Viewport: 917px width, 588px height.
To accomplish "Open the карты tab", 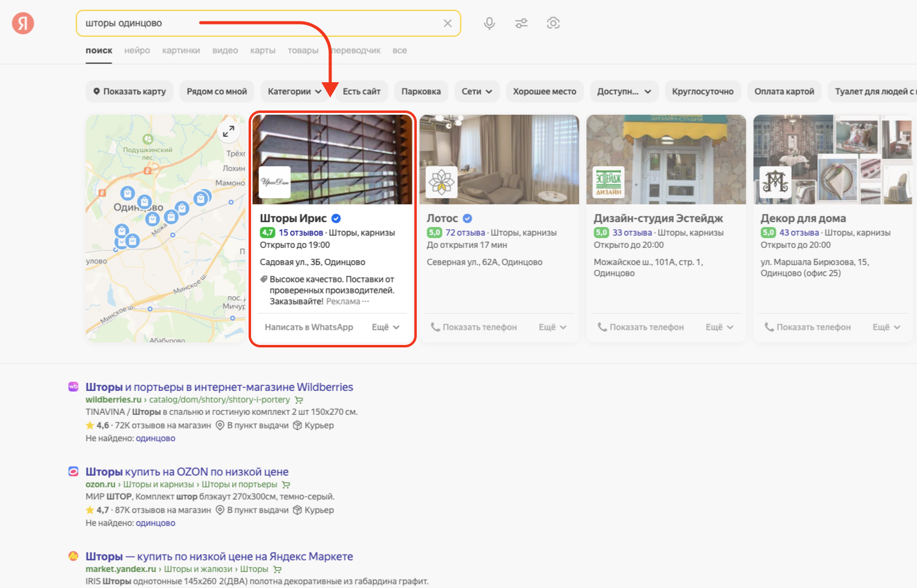I will pyautogui.click(x=263, y=50).
